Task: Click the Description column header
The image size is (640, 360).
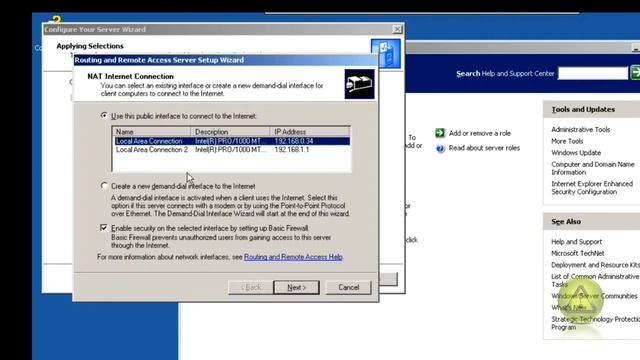Action: [x=230, y=131]
